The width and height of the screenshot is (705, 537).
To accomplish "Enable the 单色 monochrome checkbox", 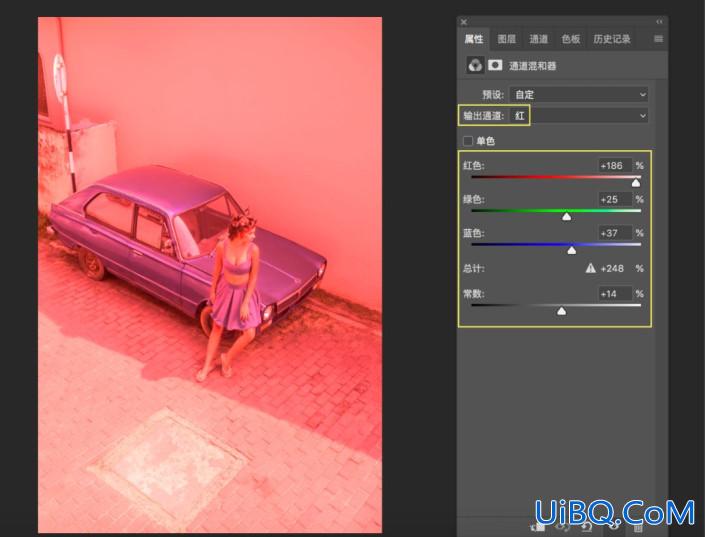I will pyautogui.click(x=468, y=141).
